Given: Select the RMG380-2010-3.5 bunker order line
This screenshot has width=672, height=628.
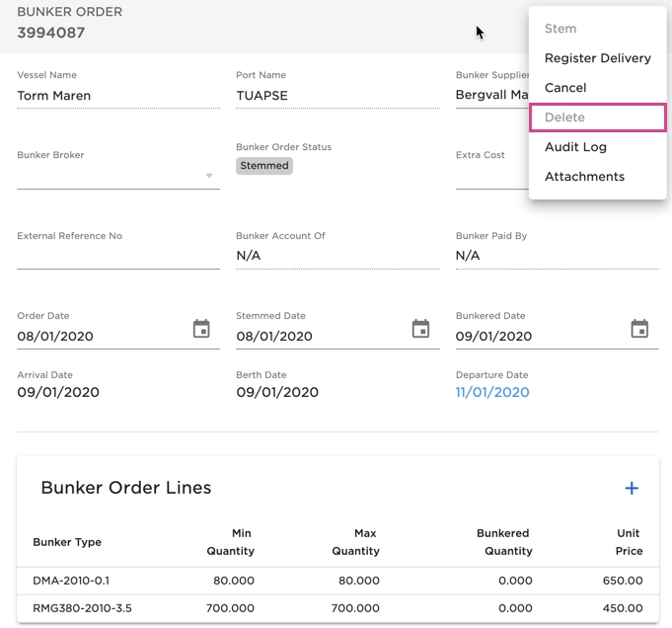Looking at the screenshot, I should 82,608.
